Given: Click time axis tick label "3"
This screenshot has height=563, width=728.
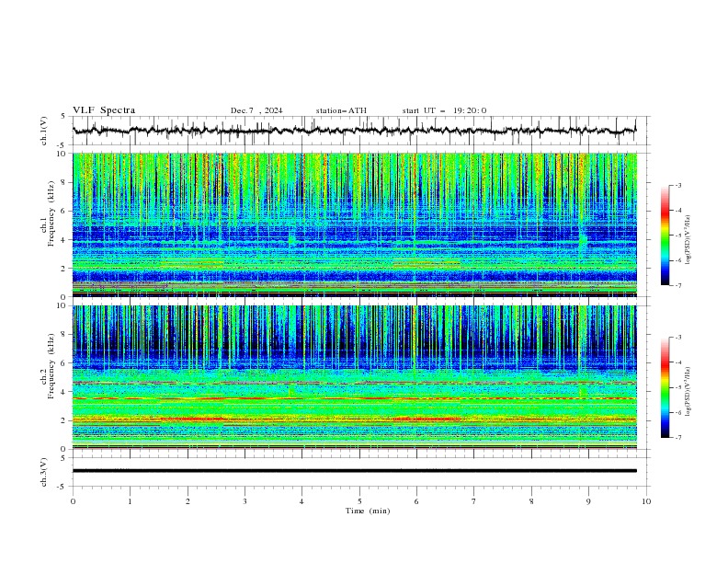Looking at the screenshot, I should pyautogui.click(x=245, y=501).
